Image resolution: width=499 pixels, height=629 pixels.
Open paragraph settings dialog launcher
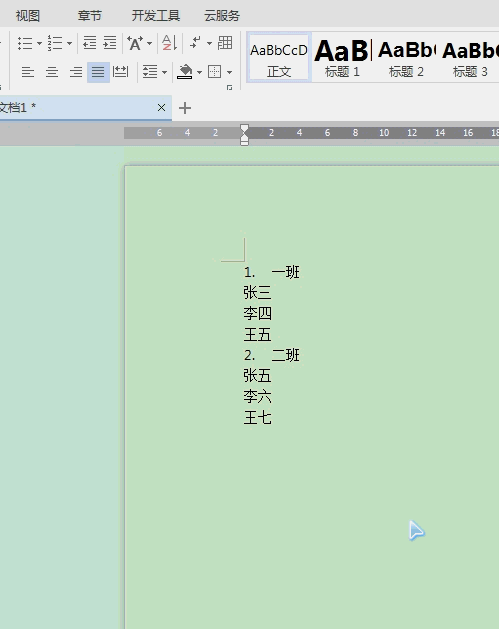[229, 87]
